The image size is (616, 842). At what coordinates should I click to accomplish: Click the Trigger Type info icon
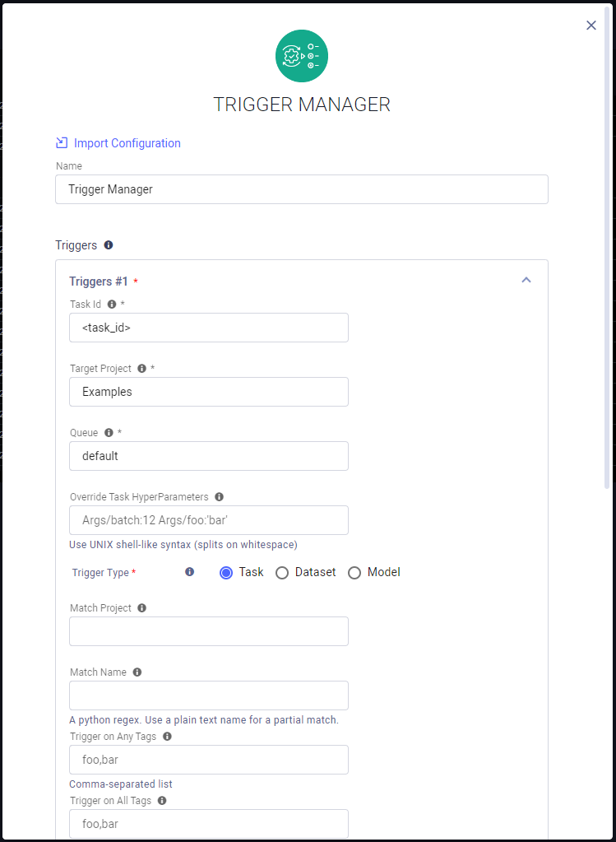coord(189,572)
